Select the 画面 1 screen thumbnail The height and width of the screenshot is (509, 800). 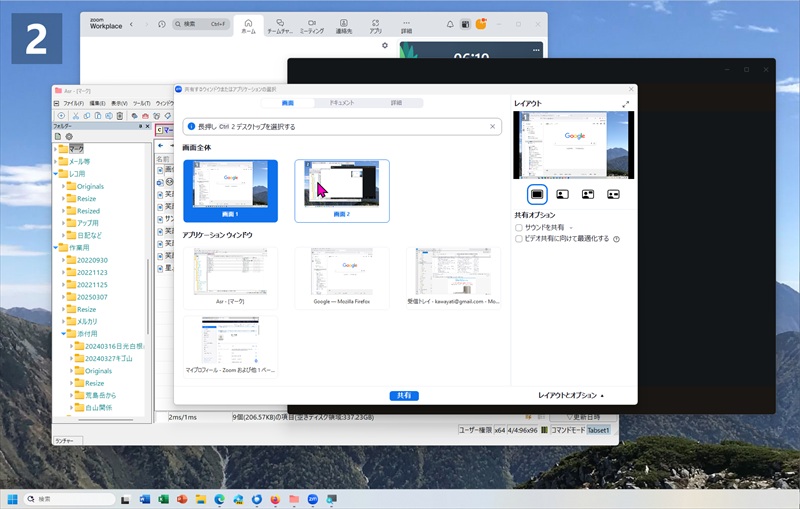(x=231, y=191)
